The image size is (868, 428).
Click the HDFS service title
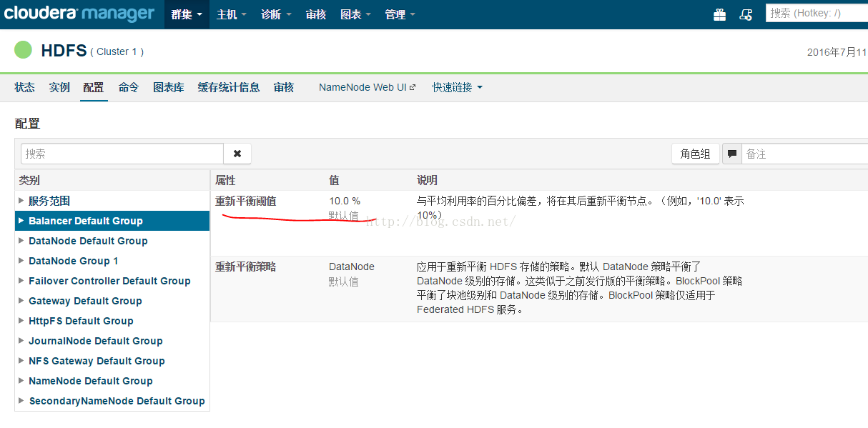click(x=64, y=50)
